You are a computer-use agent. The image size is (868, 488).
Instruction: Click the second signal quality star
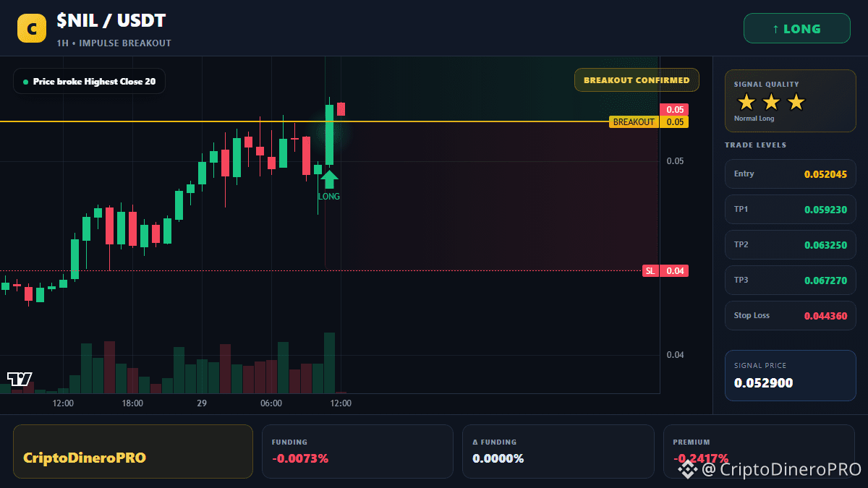pyautogui.click(x=771, y=102)
